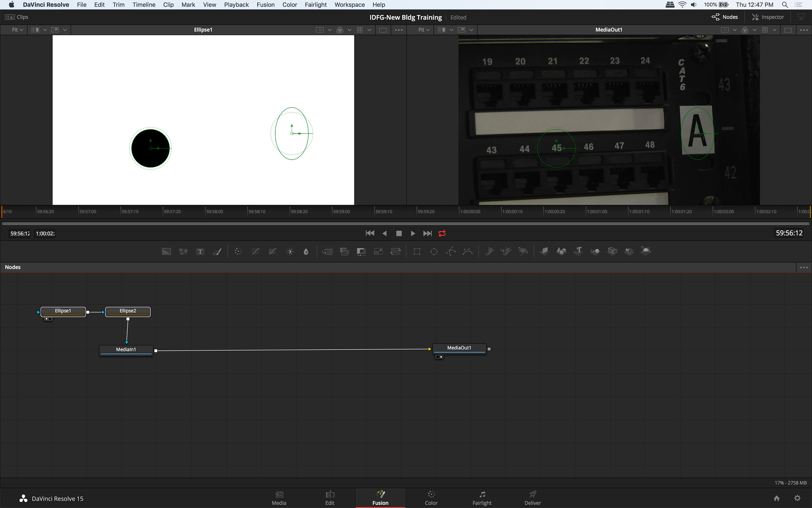Add an Ellipse mask from the toolbar
Image resolution: width=812 pixels, height=508 pixels.
434,251
